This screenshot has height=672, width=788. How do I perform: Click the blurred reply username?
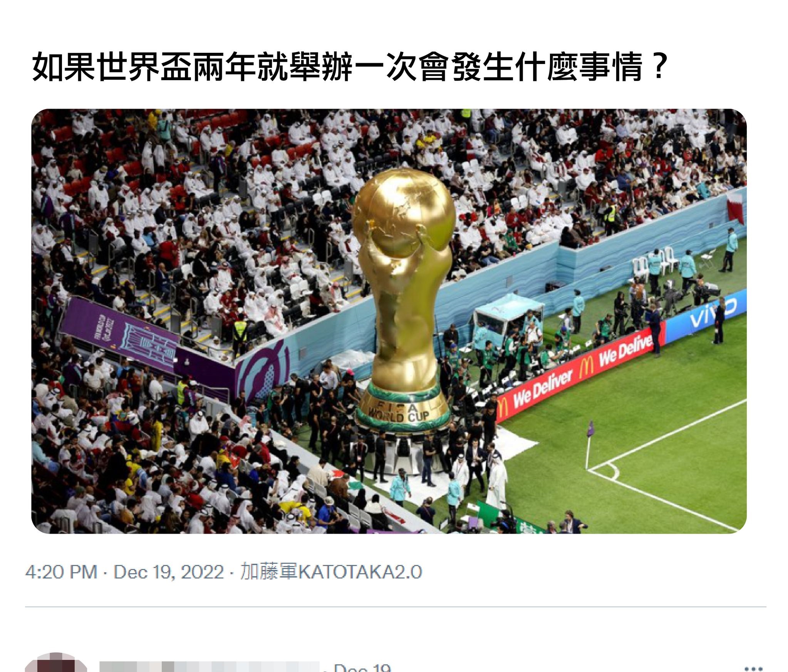click(209, 666)
